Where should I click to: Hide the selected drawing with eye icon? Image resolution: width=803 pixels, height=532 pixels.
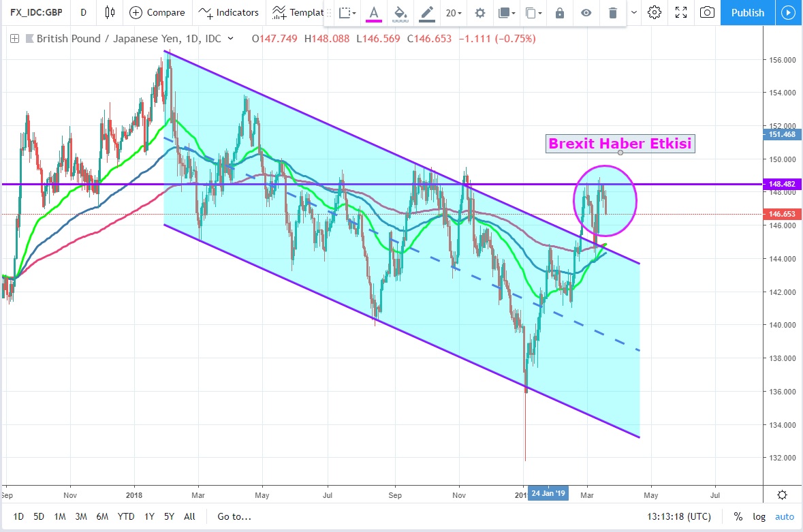click(586, 13)
